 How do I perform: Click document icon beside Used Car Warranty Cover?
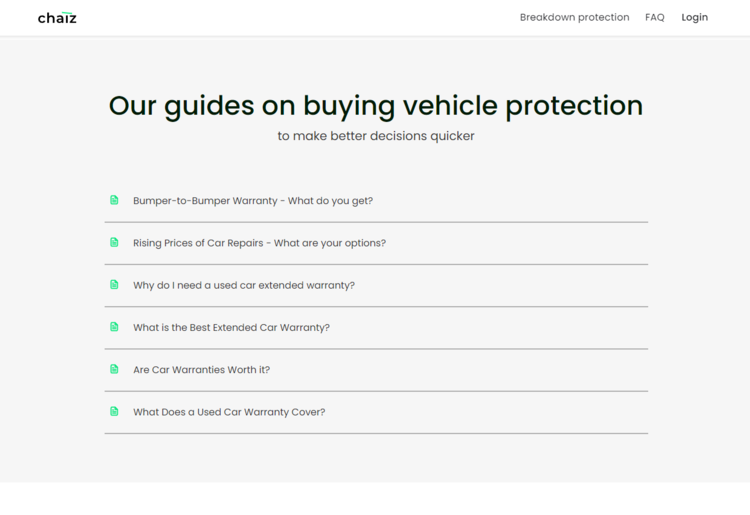click(114, 411)
